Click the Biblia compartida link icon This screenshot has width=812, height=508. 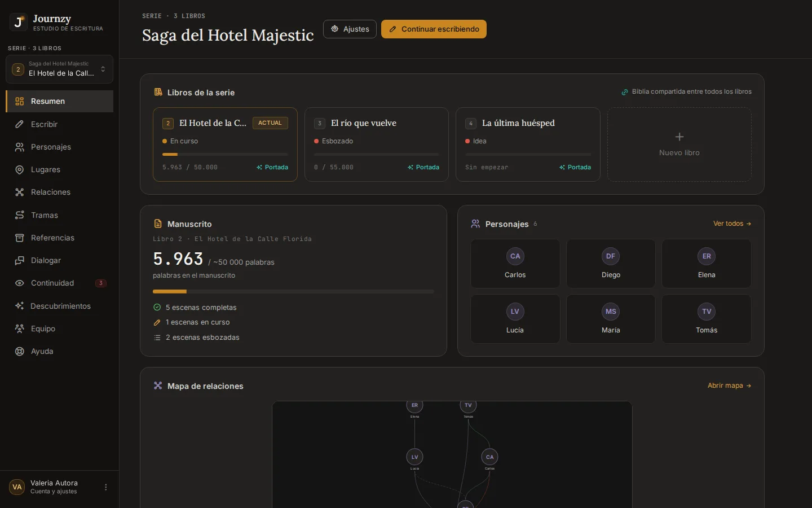pyautogui.click(x=625, y=92)
